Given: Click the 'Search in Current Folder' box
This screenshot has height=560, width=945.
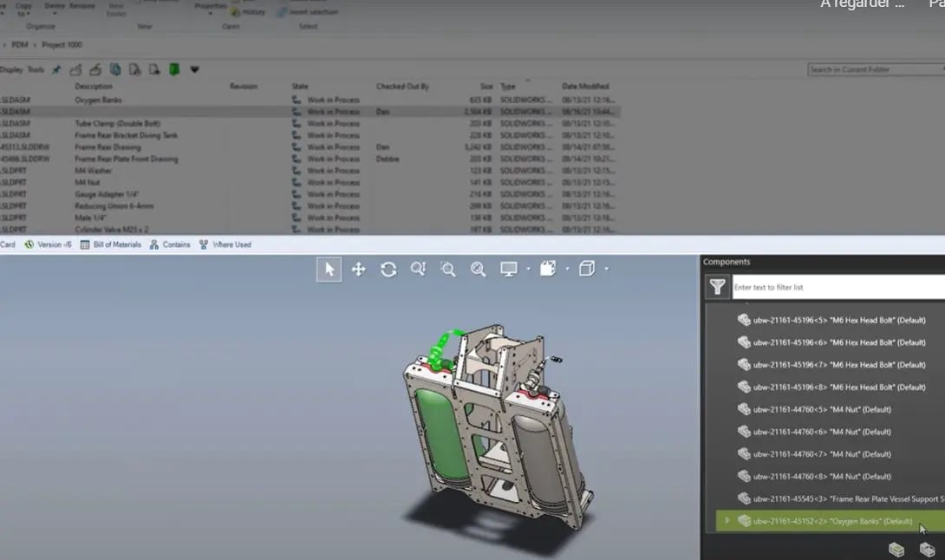Looking at the screenshot, I should [x=875, y=70].
